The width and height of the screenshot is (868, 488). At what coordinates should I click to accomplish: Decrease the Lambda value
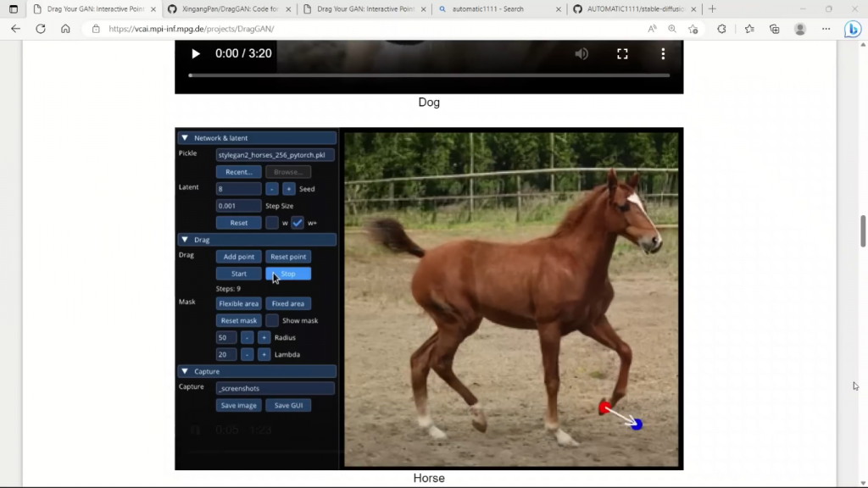pos(247,355)
